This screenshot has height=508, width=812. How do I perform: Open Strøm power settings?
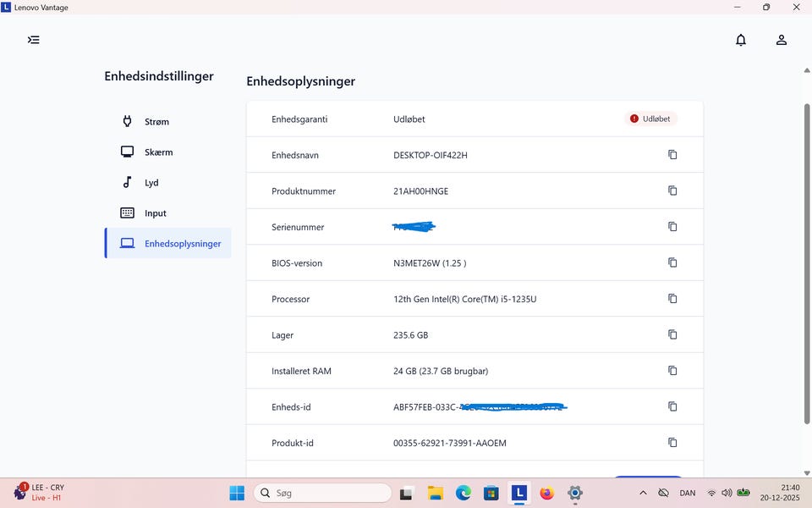click(167, 121)
